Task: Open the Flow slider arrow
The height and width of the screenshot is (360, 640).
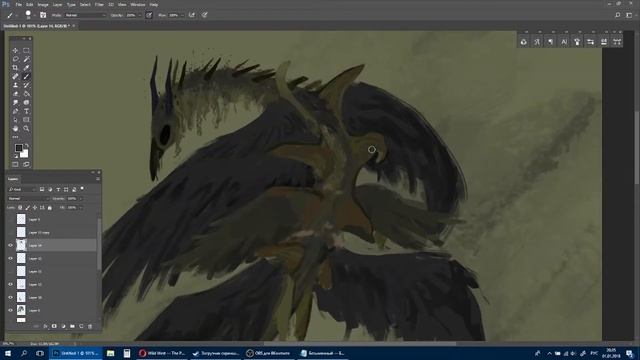Action: click(x=182, y=15)
